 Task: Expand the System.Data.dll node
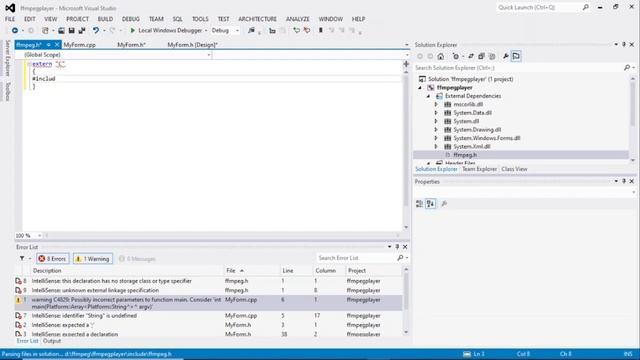tap(436, 113)
